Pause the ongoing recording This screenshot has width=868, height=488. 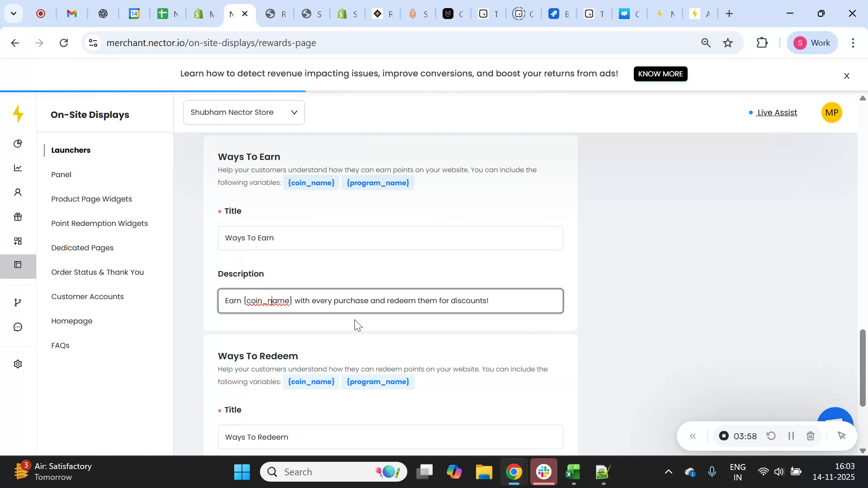click(791, 436)
